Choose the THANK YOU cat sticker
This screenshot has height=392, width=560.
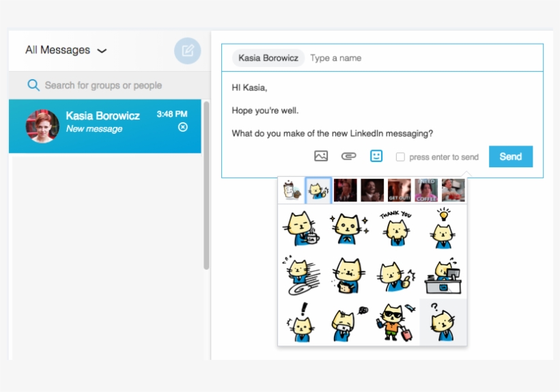click(x=395, y=229)
